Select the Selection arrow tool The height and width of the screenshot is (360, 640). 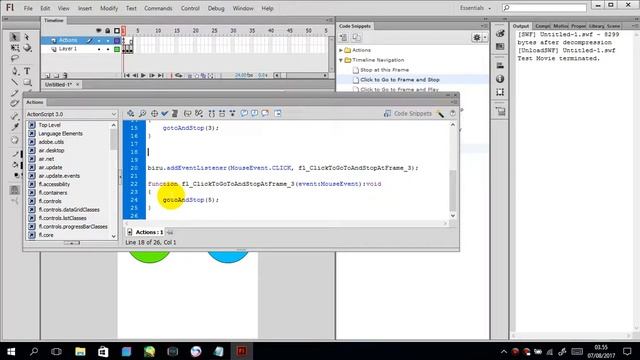(x=14, y=37)
